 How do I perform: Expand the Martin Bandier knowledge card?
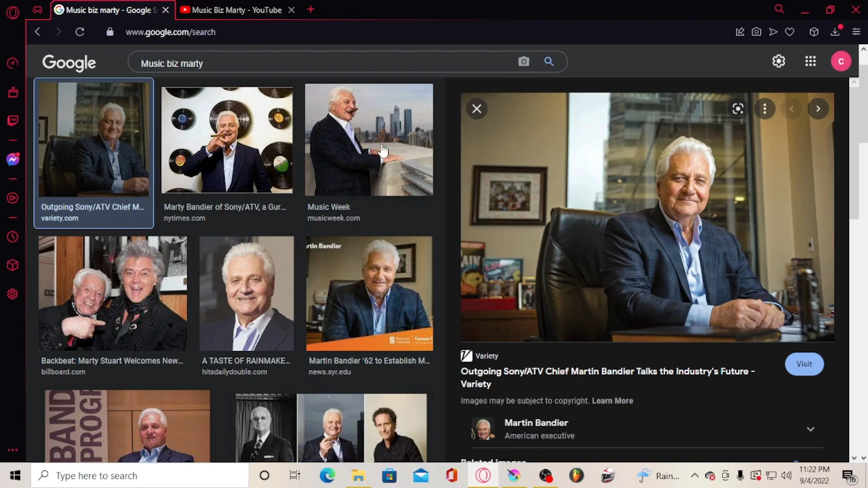[x=810, y=429]
